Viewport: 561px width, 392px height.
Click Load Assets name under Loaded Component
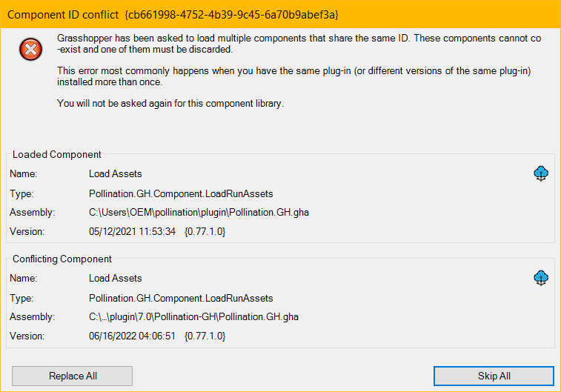coord(115,174)
